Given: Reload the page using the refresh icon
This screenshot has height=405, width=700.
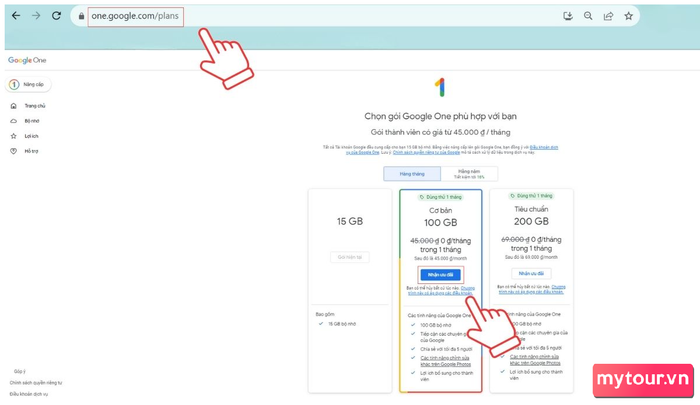Looking at the screenshot, I should 56,16.
